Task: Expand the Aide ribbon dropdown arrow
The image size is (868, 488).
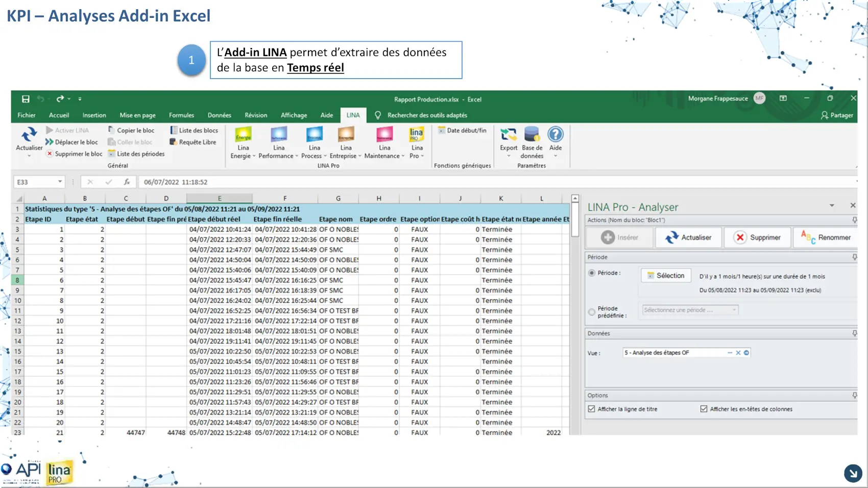Action: tap(556, 156)
